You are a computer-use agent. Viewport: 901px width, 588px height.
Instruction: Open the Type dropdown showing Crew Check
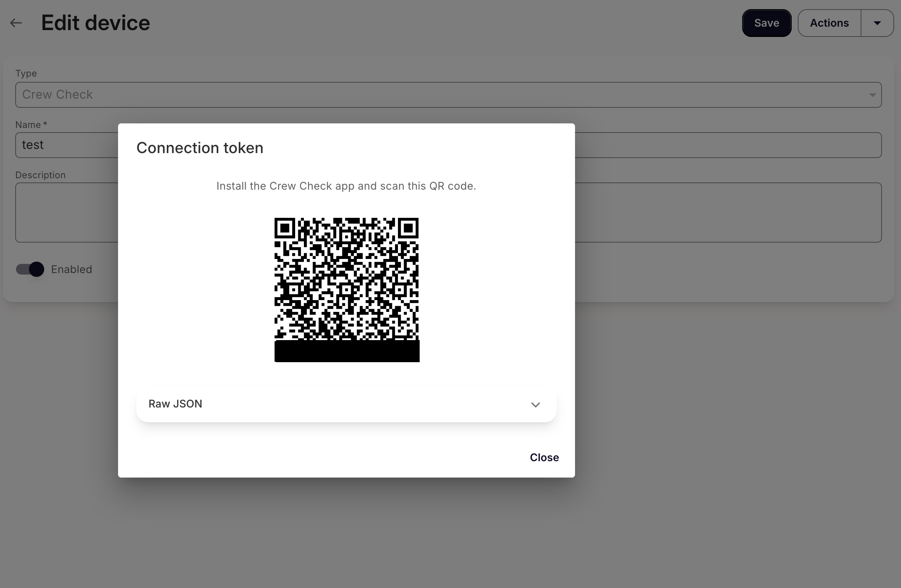pyautogui.click(x=448, y=95)
